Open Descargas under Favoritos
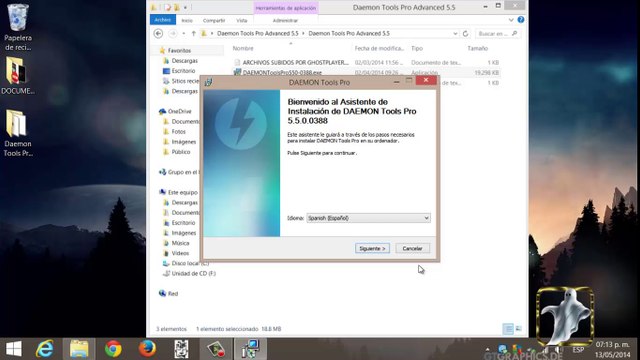The width and height of the screenshot is (640, 360). click(184, 60)
